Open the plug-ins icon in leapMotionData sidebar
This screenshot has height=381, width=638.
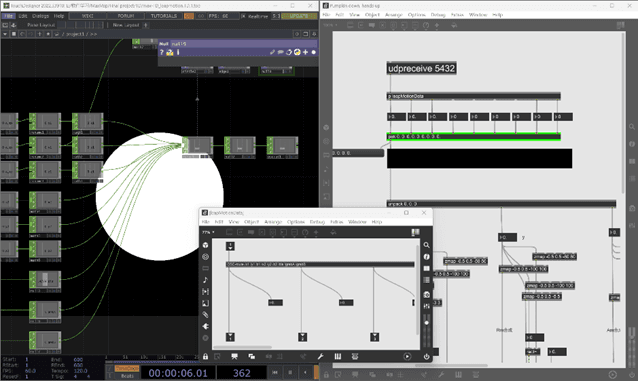pos(205,326)
